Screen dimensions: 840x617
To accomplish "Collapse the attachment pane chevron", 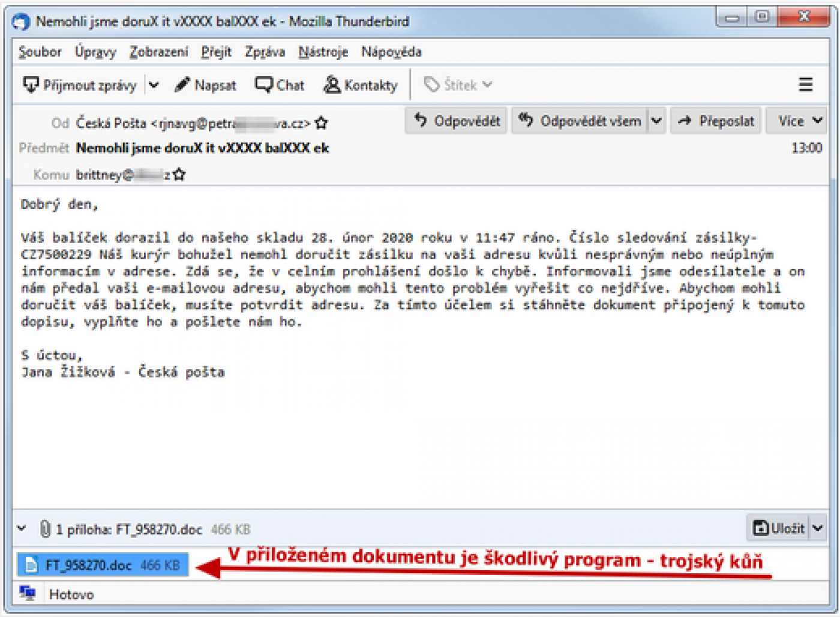I will click(x=22, y=529).
